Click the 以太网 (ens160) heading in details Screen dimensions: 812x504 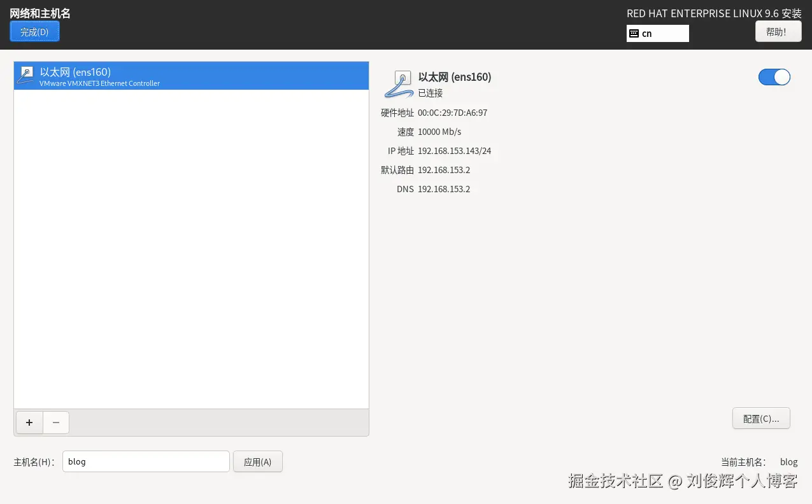(x=455, y=77)
